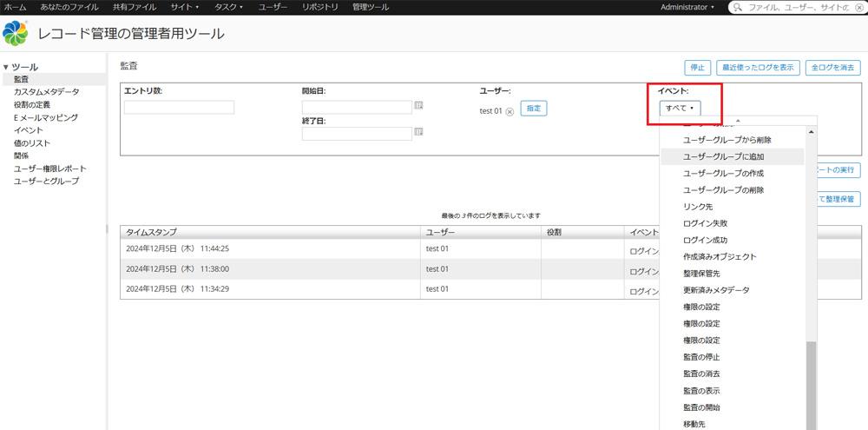
Task: Open 値のリスト in the sidebar
Action: pyautogui.click(x=32, y=143)
